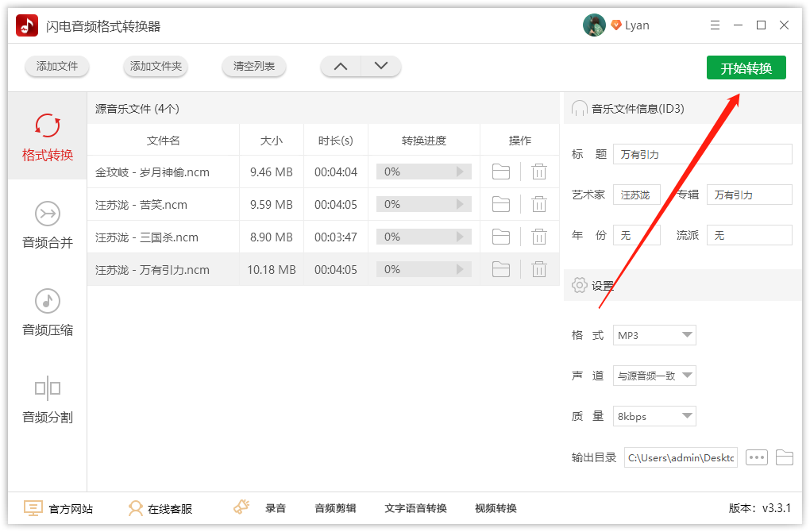Move selected file up with up arrow
Viewport: 810px width, 532px height.
point(341,67)
